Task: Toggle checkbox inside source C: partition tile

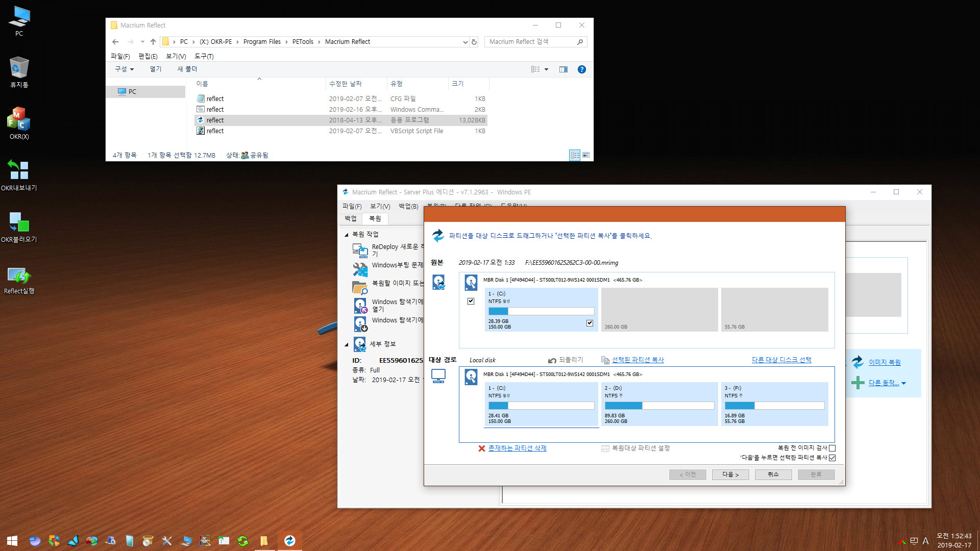Action: click(x=590, y=323)
